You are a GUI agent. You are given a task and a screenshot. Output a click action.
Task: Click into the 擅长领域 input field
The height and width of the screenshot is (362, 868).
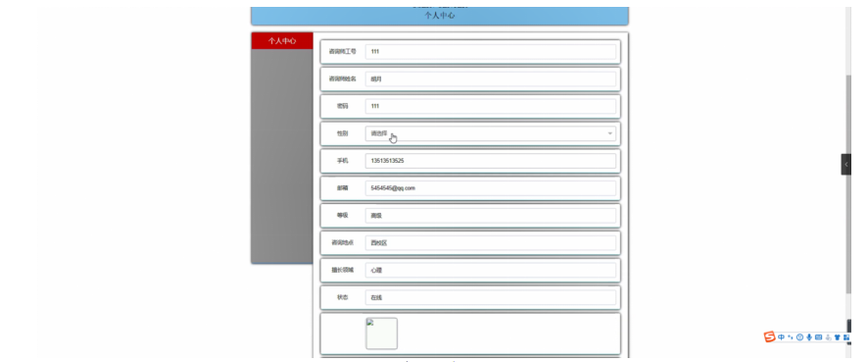tap(491, 270)
